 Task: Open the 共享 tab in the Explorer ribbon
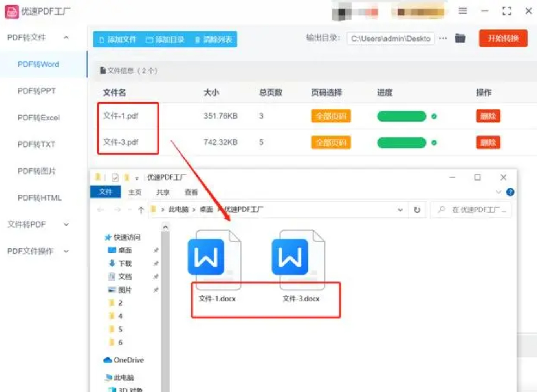163,192
